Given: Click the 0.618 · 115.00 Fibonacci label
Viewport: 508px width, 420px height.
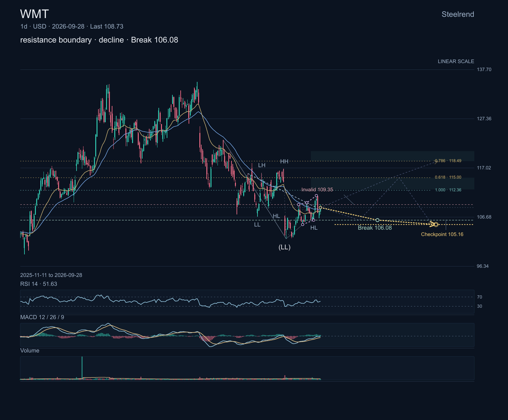Looking at the screenshot, I should [x=448, y=177].
